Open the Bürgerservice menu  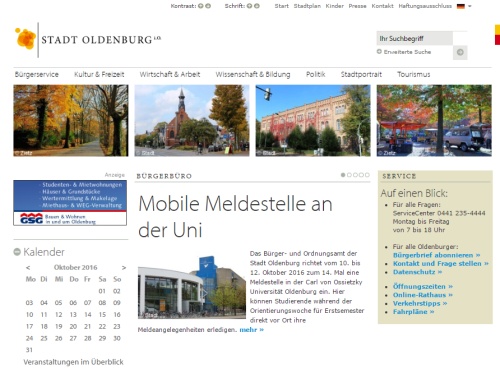37,74
